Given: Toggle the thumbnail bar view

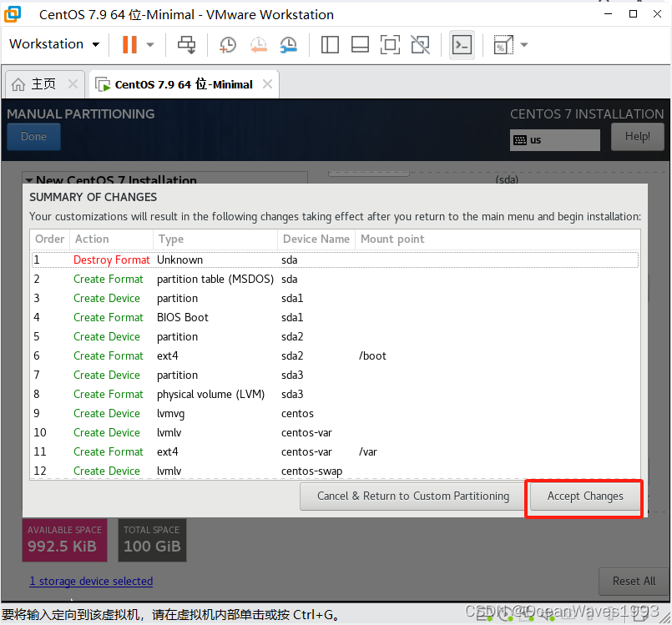Looking at the screenshot, I should (360, 44).
